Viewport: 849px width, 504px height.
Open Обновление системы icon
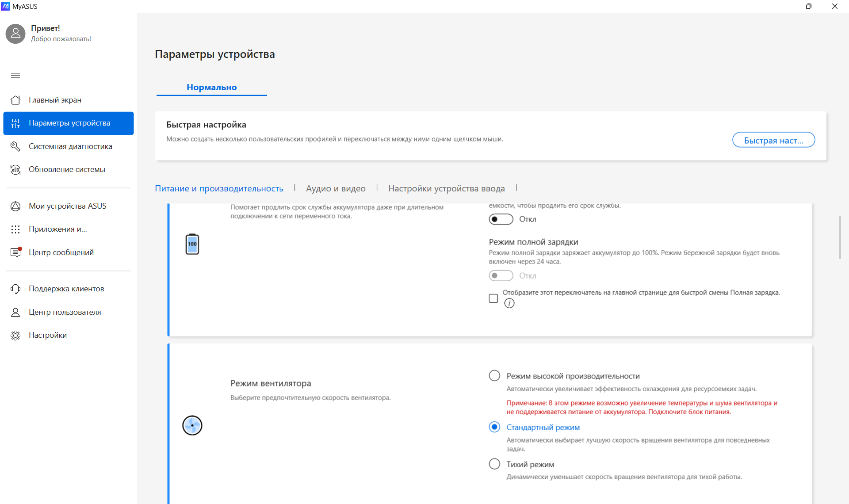tap(15, 169)
